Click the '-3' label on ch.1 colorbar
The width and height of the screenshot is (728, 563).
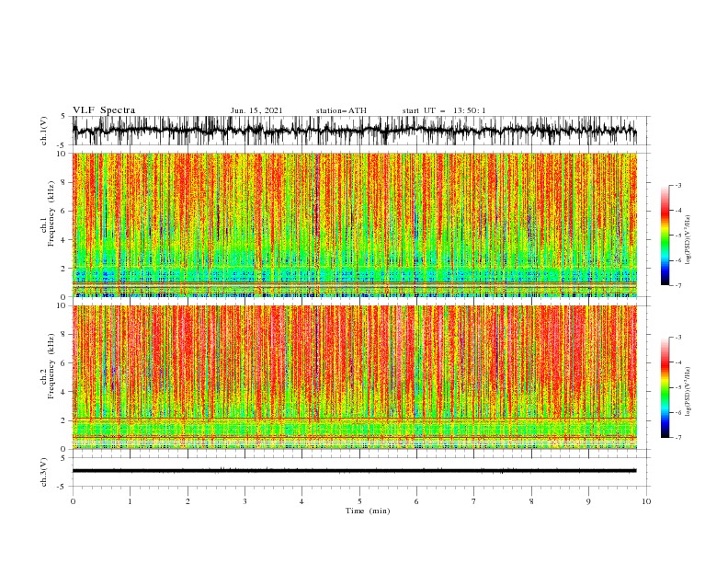click(677, 185)
